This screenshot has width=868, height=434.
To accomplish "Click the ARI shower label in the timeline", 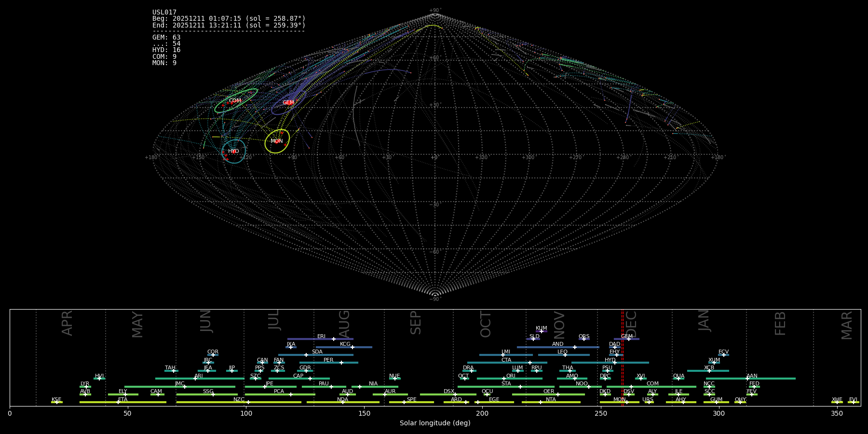I will (199, 376).
